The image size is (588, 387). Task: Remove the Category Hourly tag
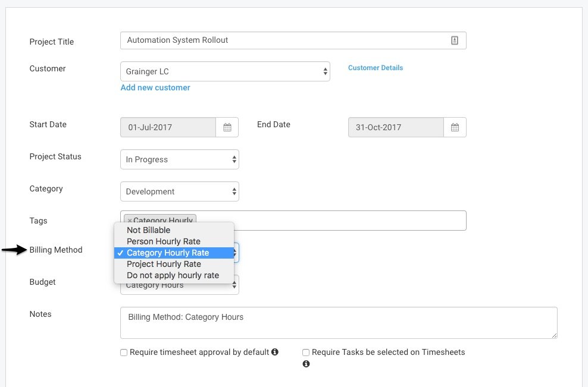pyautogui.click(x=130, y=221)
